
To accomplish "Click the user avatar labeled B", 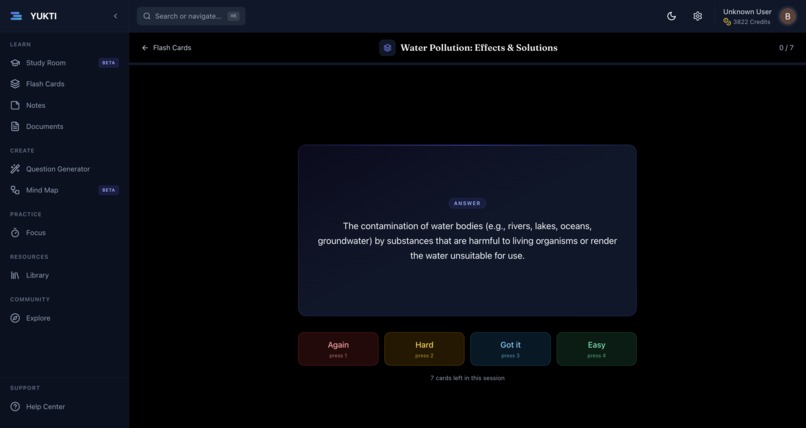I will pyautogui.click(x=787, y=16).
